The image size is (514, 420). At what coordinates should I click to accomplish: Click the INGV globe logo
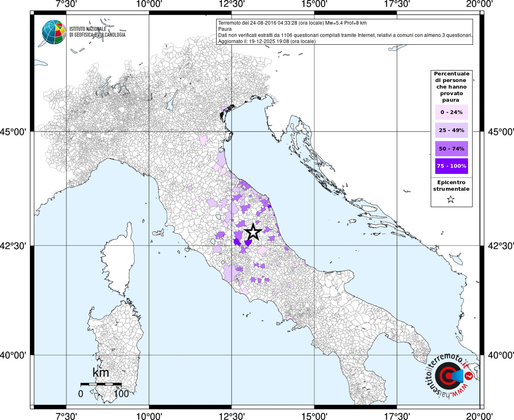54,32
